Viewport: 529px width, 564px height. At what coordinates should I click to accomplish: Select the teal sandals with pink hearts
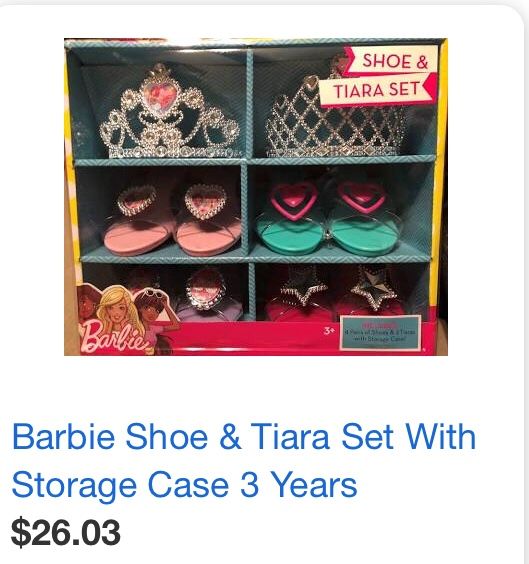(x=328, y=218)
